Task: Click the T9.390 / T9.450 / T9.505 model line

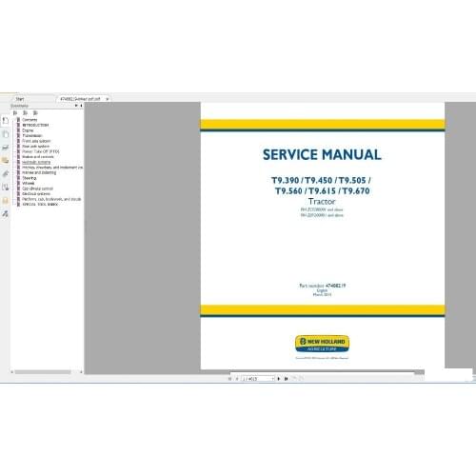Action: click(x=321, y=180)
